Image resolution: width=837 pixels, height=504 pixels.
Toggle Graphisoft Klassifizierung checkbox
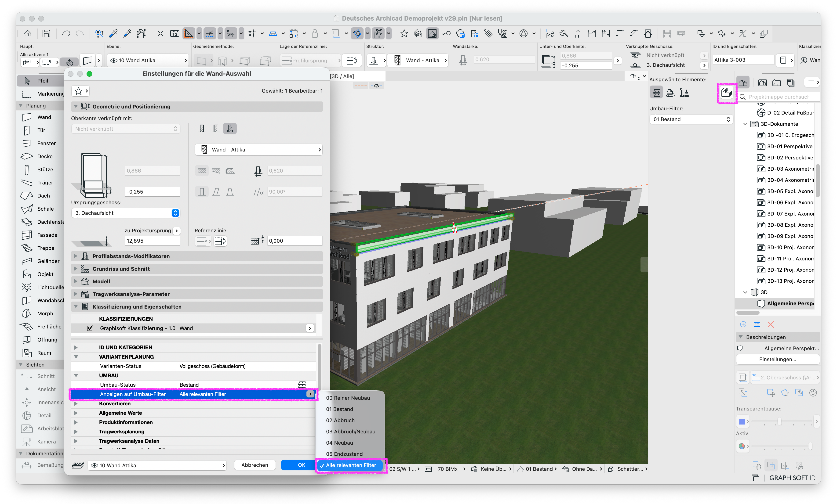90,328
